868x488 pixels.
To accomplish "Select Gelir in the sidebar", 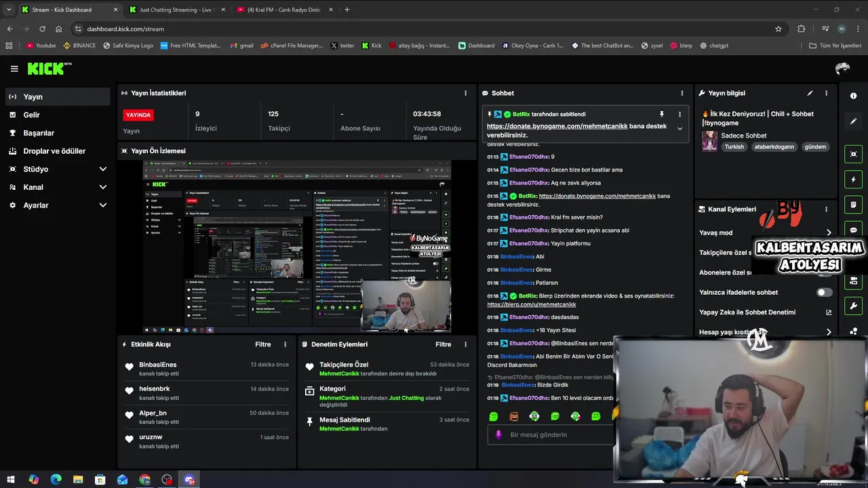I will click(x=58, y=115).
